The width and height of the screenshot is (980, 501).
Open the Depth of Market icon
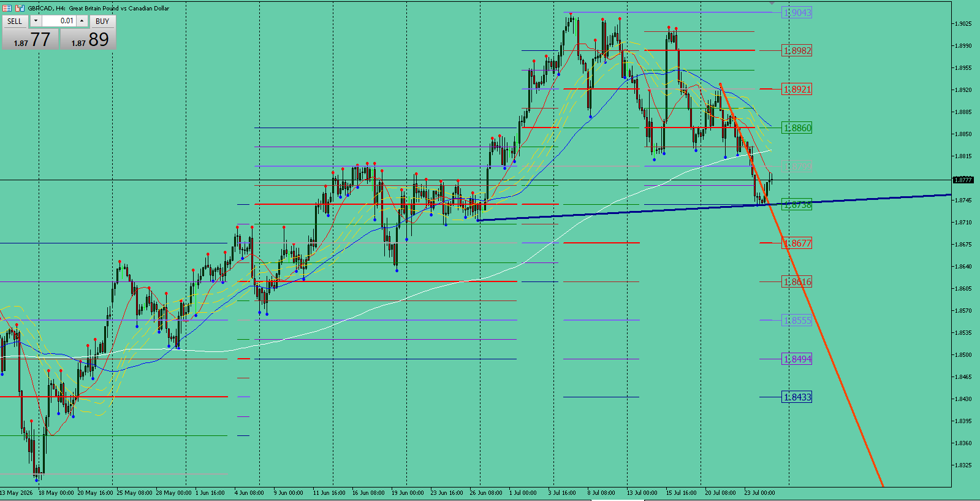click(20, 8)
